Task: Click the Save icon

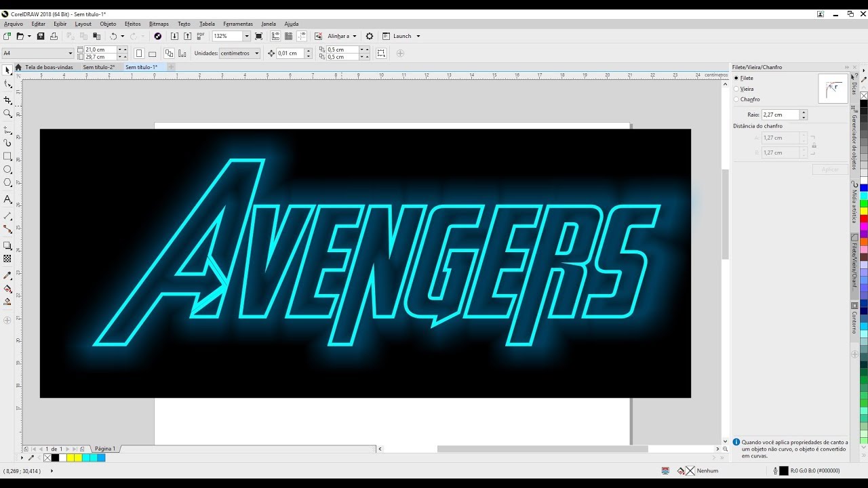Action: click(41, 36)
